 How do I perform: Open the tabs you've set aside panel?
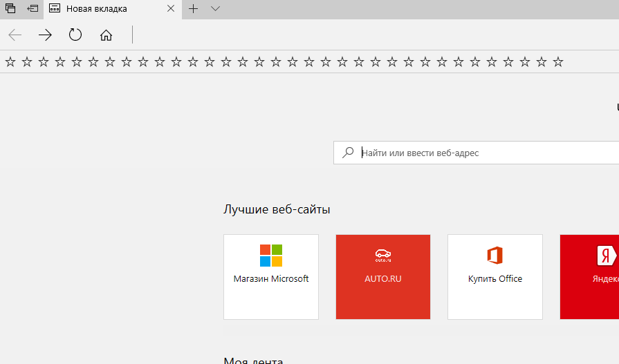coord(10,9)
